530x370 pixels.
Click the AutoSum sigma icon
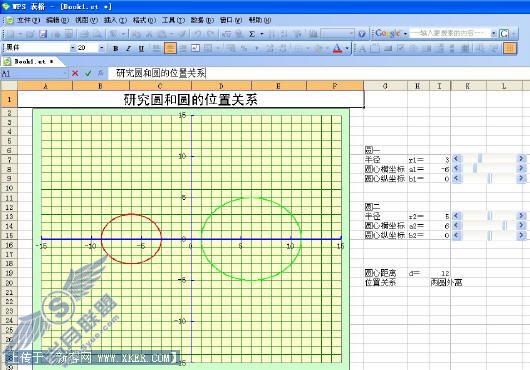point(252,34)
